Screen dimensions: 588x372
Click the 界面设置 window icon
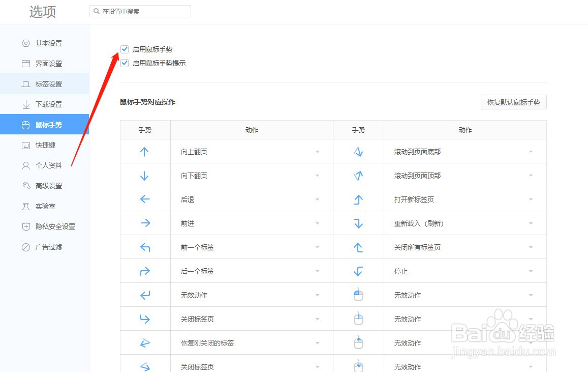(26, 63)
